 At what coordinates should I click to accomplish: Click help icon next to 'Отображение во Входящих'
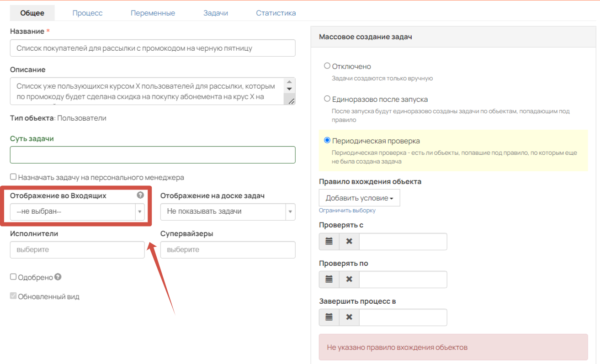click(140, 195)
